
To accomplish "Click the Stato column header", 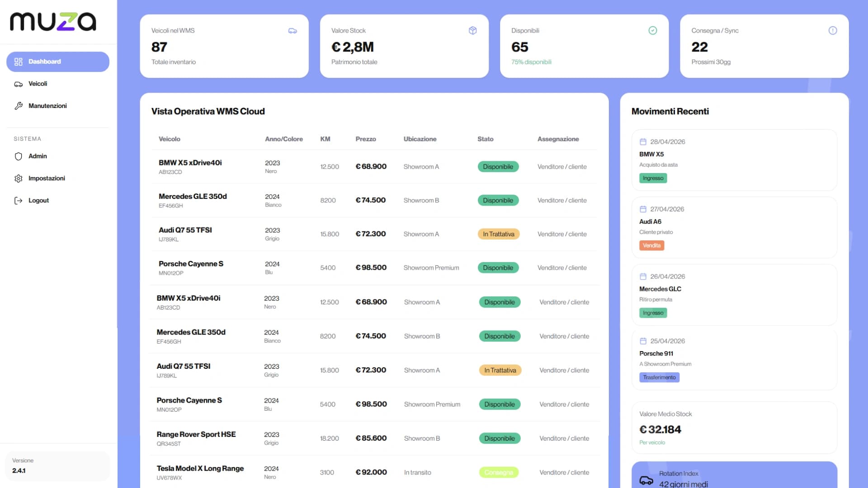I will (485, 139).
